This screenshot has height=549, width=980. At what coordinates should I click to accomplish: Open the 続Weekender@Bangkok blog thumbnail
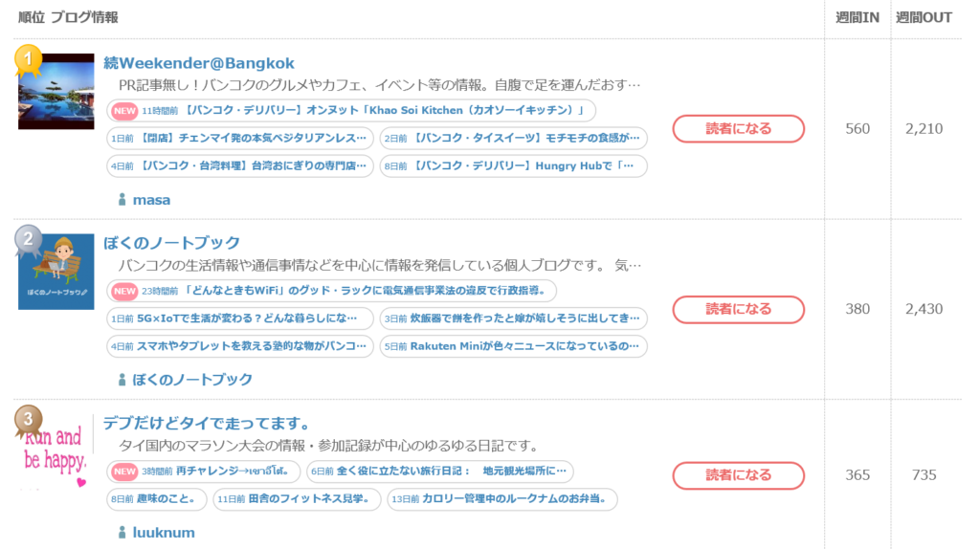[56, 91]
